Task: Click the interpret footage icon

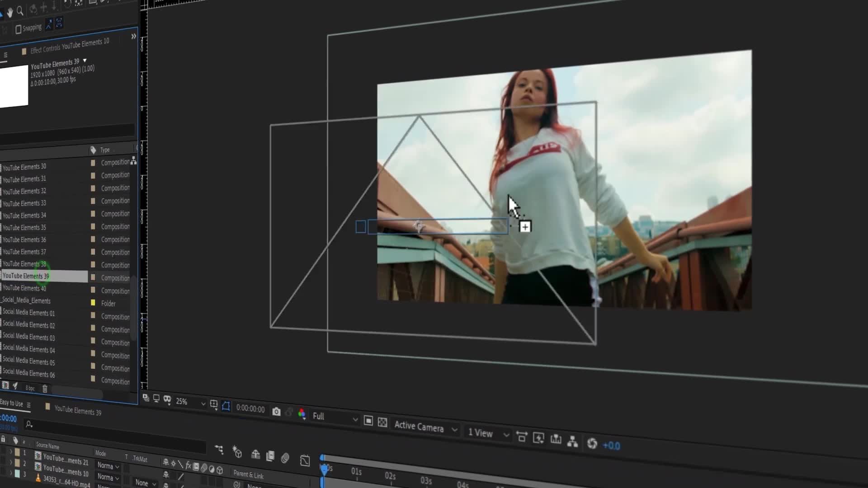Action: tap(5, 385)
